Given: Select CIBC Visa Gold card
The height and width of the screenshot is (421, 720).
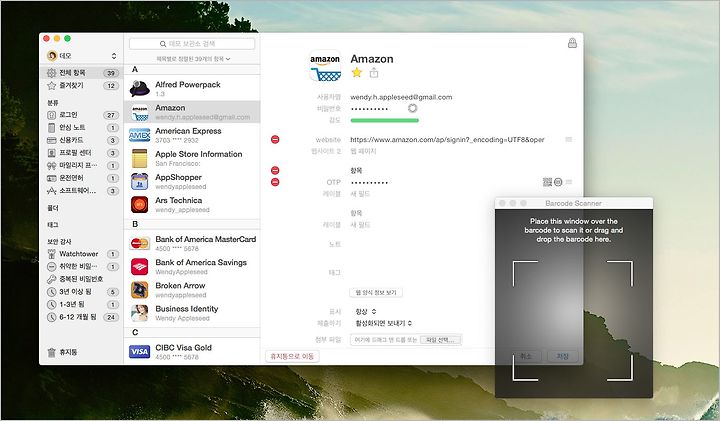Looking at the screenshot, I should click(x=192, y=351).
